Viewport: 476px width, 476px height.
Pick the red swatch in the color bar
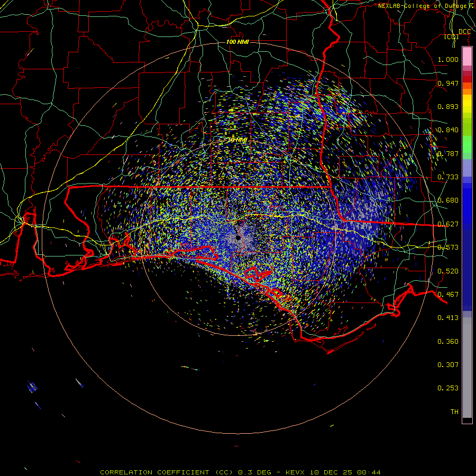(467, 79)
